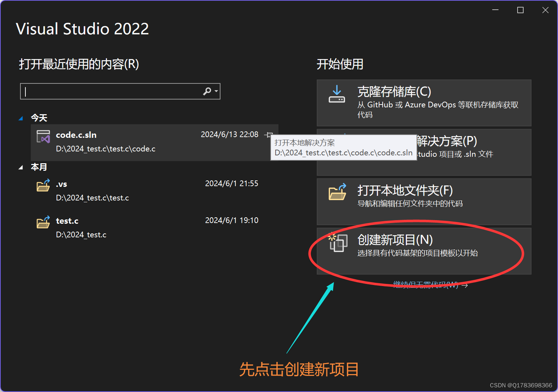Minimize the Visual Studio 2022 window
The width and height of the screenshot is (558, 392).
point(495,10)
